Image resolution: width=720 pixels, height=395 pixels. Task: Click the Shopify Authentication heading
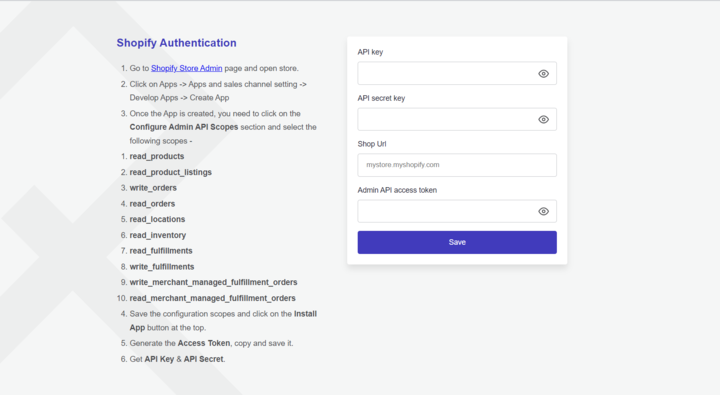click(176, 43)
